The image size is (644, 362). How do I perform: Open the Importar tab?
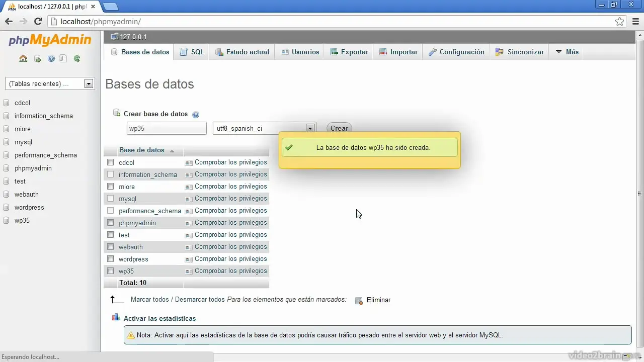tap(398, 52)
